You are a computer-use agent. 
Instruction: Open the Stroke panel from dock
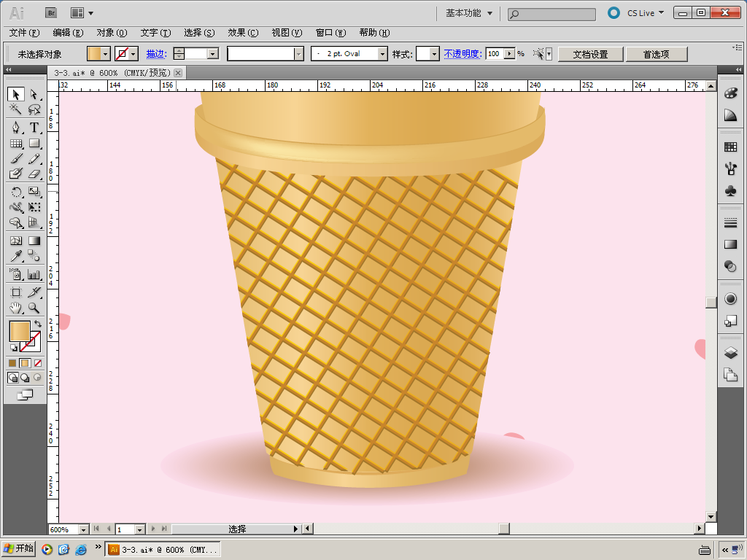point(730,222)
